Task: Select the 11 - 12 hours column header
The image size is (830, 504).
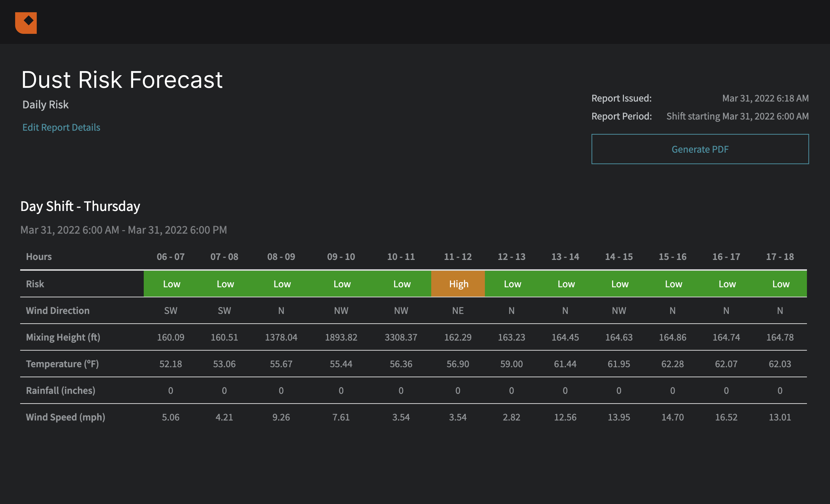Action: (x=458, y=256)
